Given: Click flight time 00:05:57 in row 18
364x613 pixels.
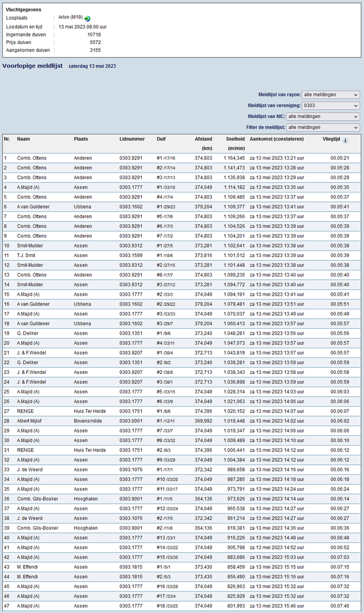Looking at the screenshot, I should (340, 324).
